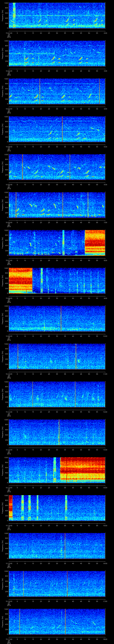
Task: Click the 14:00 end time label
Action: click(x=105, y=487)
